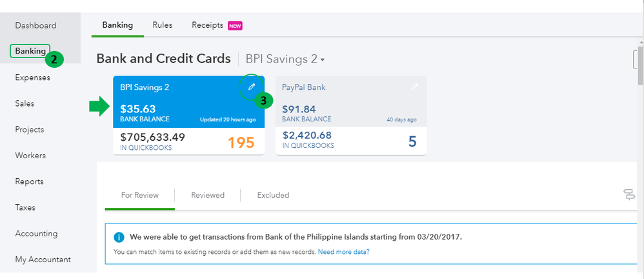
Task: Click the blue info icon in the notice banner
Action: coord(119,237)
